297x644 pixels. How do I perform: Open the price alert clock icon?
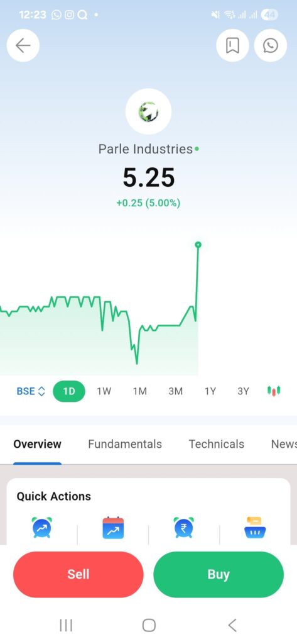[x=42, y=528]
